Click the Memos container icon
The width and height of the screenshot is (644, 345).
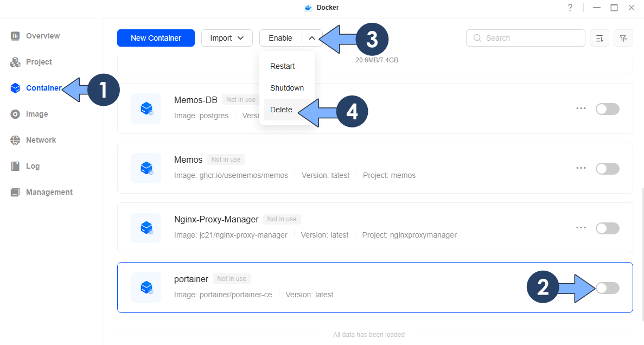tap(146, 168)
